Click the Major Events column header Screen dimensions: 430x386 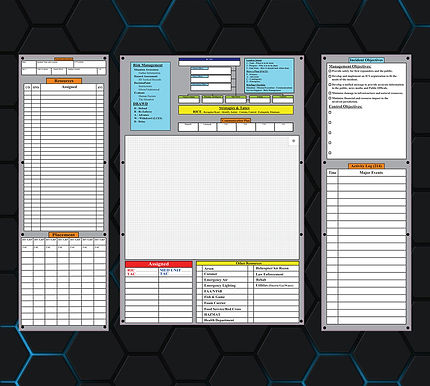point(371,173)
